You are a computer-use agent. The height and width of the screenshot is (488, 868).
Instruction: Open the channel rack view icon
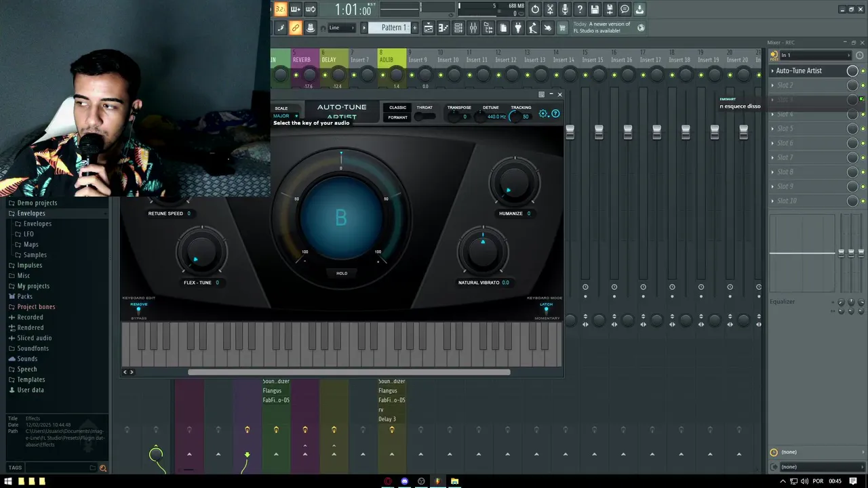click(458, 28)
